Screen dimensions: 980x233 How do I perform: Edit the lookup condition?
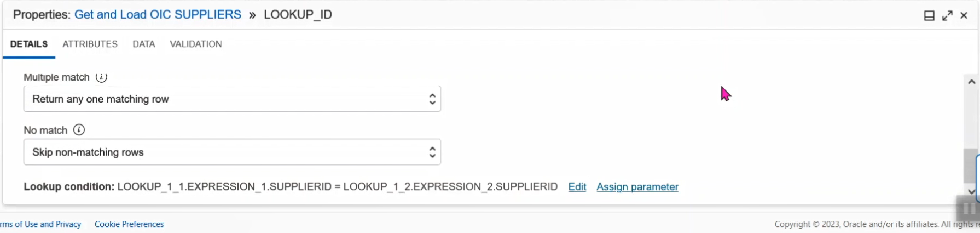(577, 187)
